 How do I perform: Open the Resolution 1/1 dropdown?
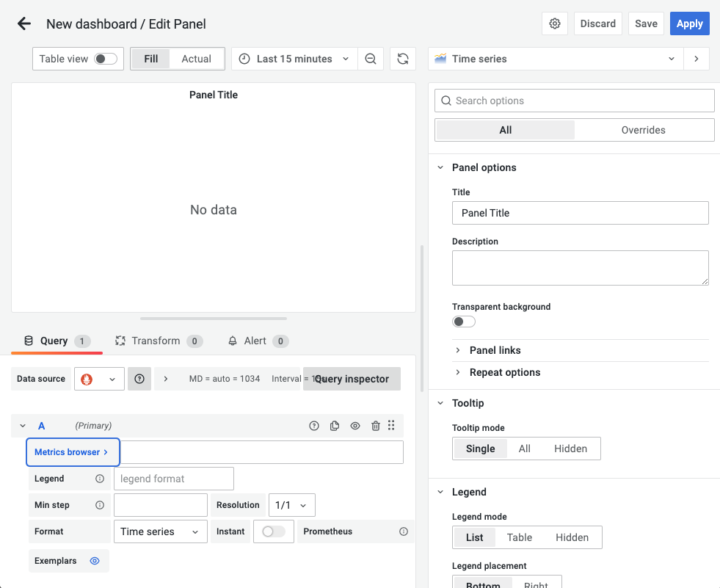(291, 505)
